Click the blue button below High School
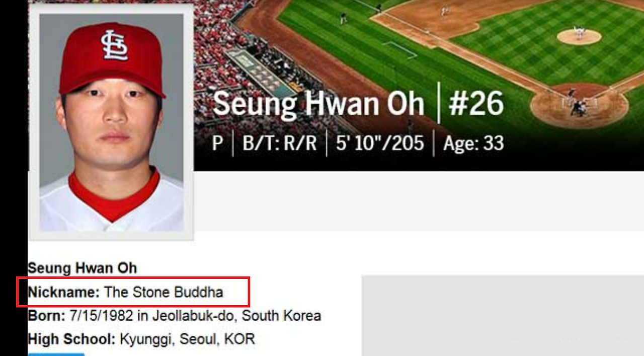This screenshot has height=356, width=644. tap(56, 354)
